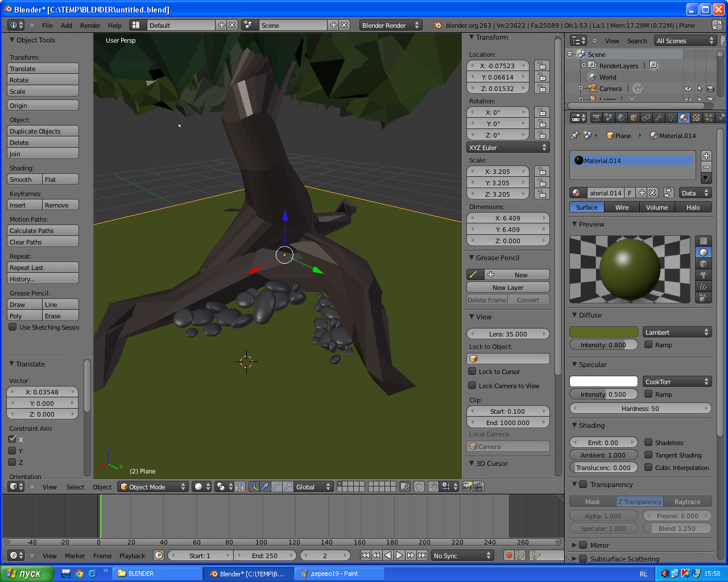Open the File menu
The width and height of the screenshot is (728, 582).
[47, 26]
